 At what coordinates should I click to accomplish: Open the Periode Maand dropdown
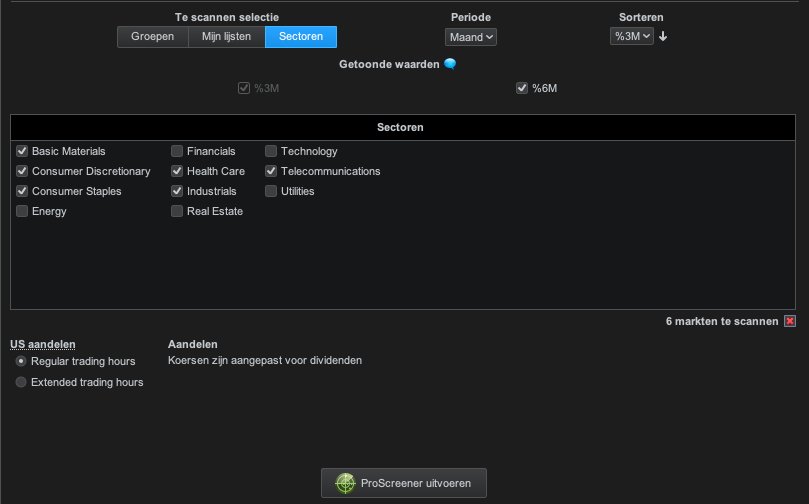tap(471, 37)
